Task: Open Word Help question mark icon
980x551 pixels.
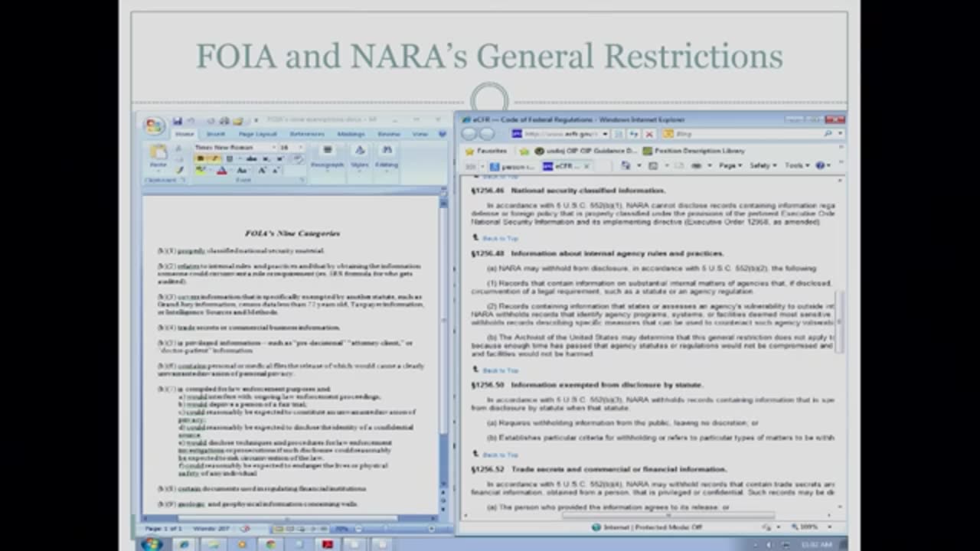Action: (x=442, y=134)
